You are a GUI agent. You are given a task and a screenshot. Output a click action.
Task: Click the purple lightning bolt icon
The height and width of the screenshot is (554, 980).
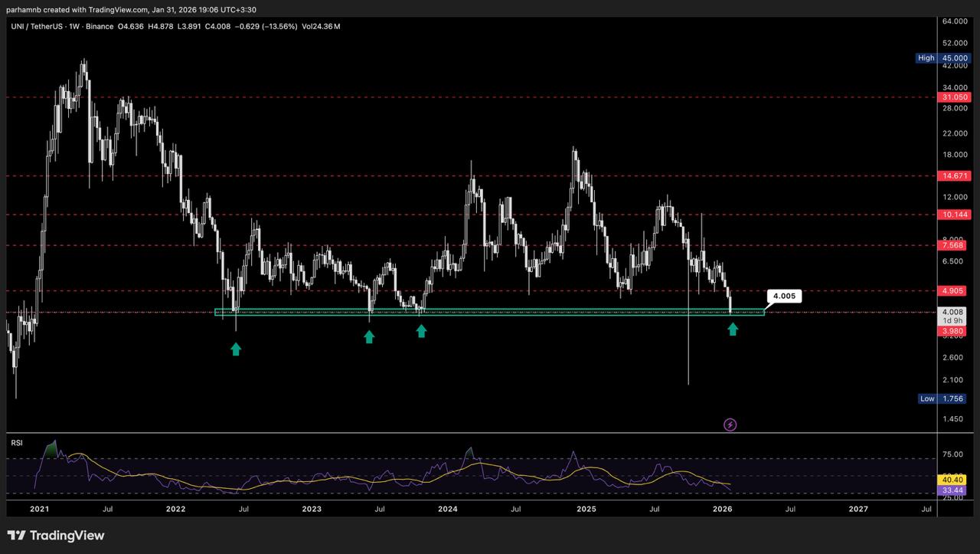tap(730, 425)
